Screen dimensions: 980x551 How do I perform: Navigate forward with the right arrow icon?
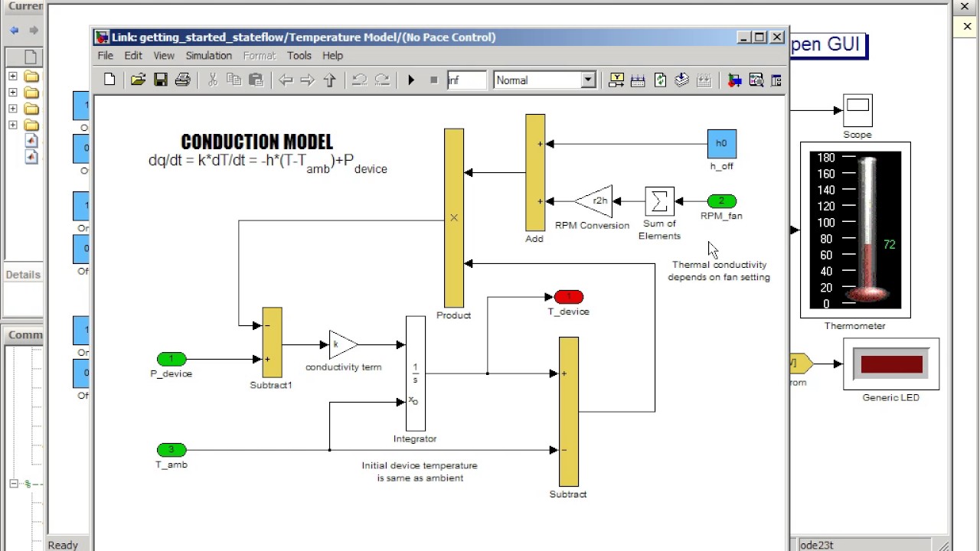click(307, 80)
